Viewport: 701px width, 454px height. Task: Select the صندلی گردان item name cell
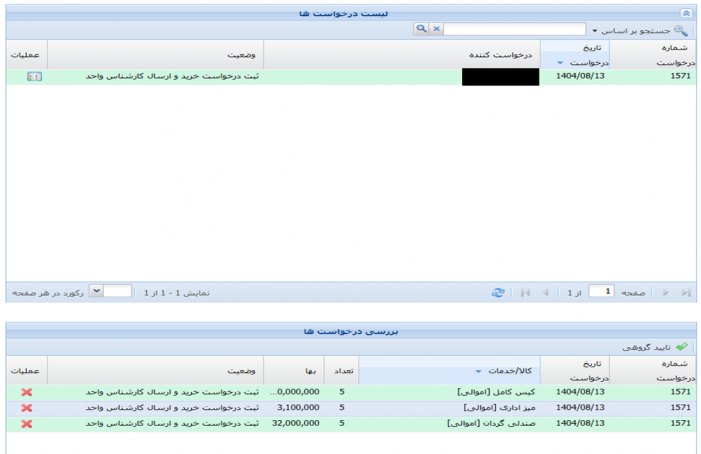[x=492, y=424]
